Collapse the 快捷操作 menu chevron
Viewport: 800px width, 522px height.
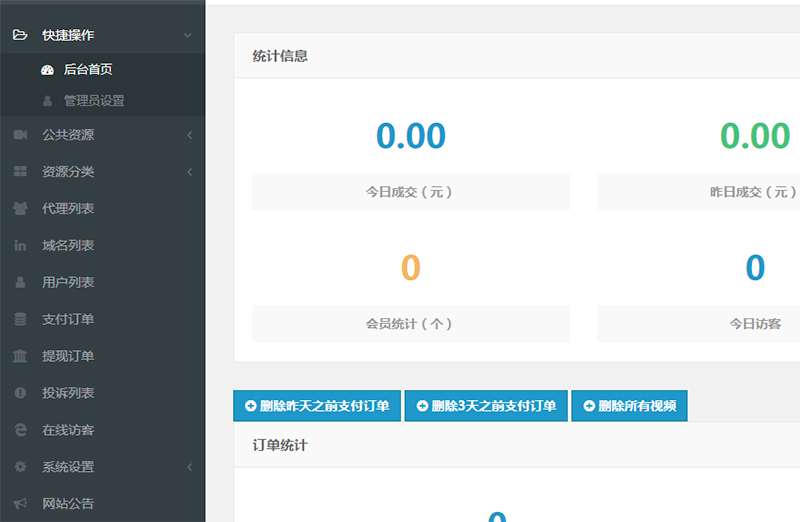[188, 35]
